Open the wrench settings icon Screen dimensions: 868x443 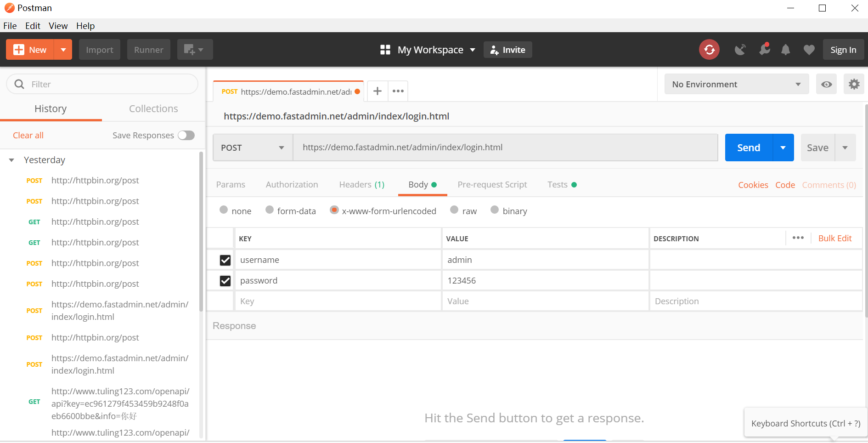764,49
